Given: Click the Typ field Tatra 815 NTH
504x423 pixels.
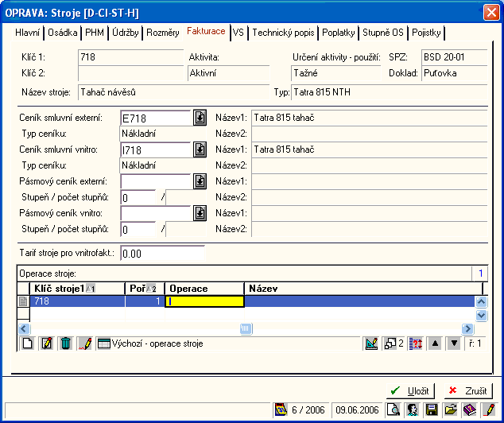Looking at the screenshot, I should [x=390, y=92].
